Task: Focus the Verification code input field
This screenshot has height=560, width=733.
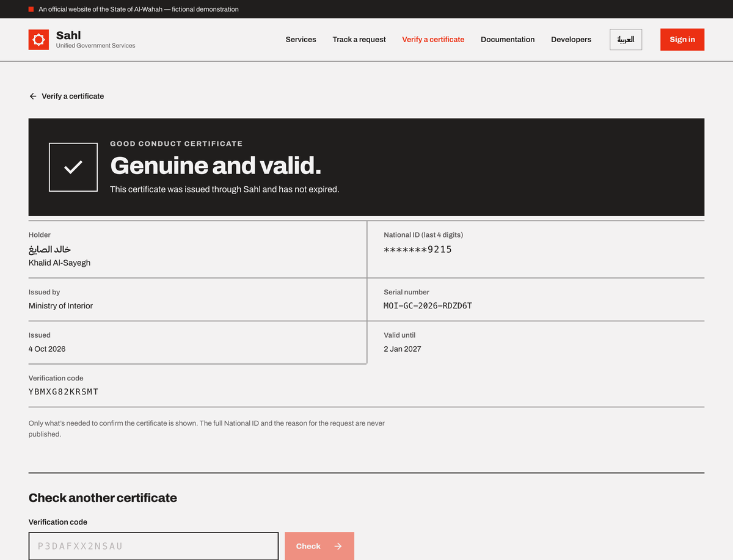Action: coord(153,546)
